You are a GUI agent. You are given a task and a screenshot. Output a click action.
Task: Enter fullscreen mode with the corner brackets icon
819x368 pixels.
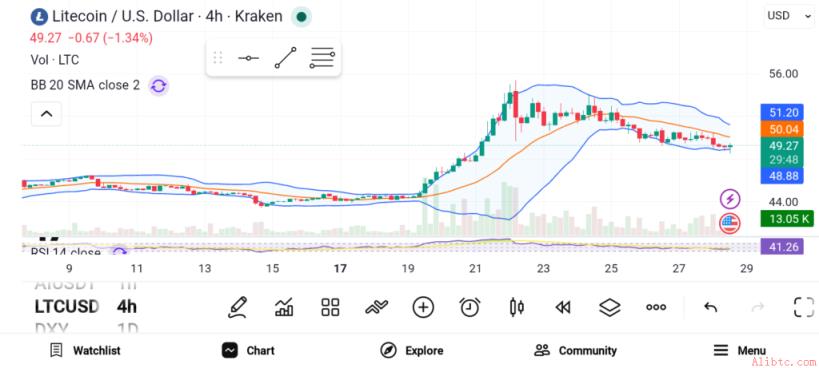click(x=804, y=307)
